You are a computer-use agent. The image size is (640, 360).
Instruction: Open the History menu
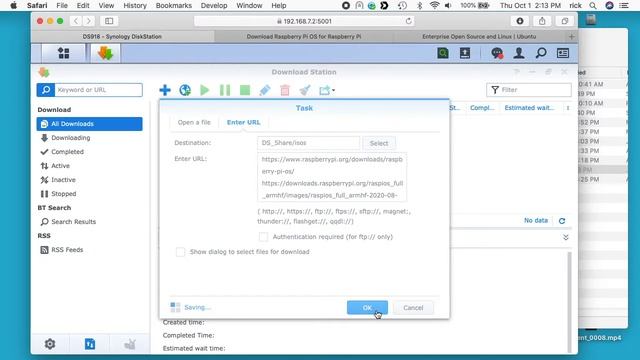click(x=135, y=6)
